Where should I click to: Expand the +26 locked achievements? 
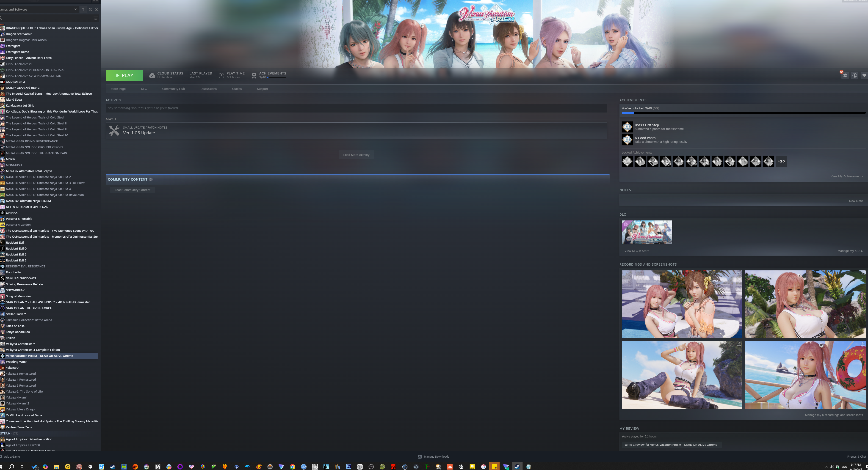[781, 161]
